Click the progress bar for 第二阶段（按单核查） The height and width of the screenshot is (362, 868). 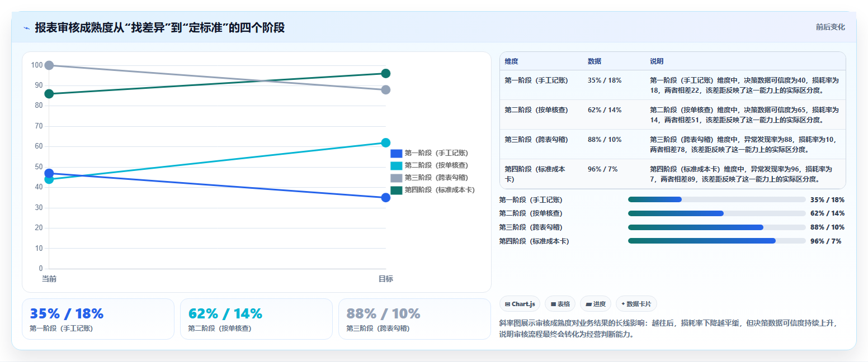(717, 213)
